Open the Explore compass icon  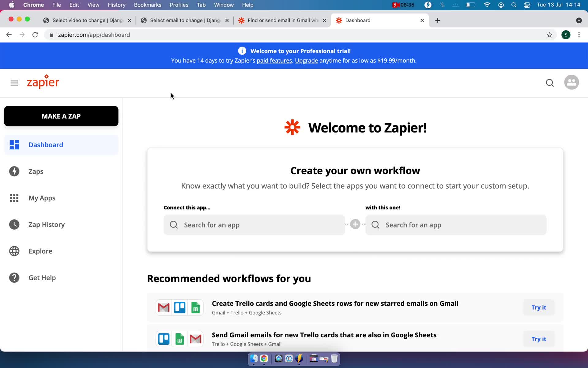[14, 251]
